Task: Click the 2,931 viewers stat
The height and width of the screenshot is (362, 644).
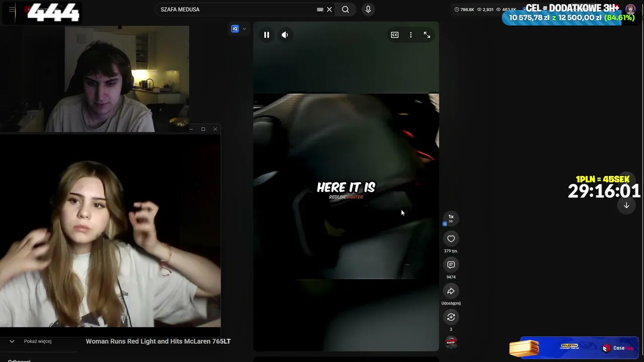Action: [485, 10]
